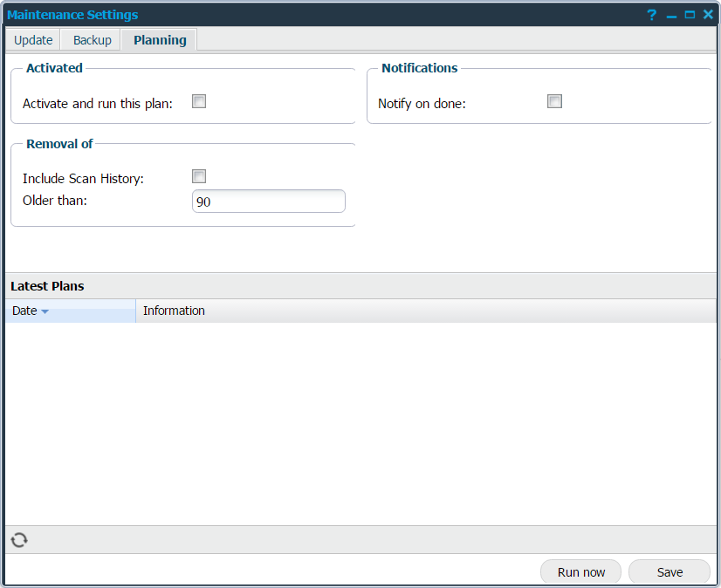Image resolution: width=721 pixels, height=588 pixels.
Task: Switch to the Update tab
Action: pyautogui.click(x=33, y=40)
